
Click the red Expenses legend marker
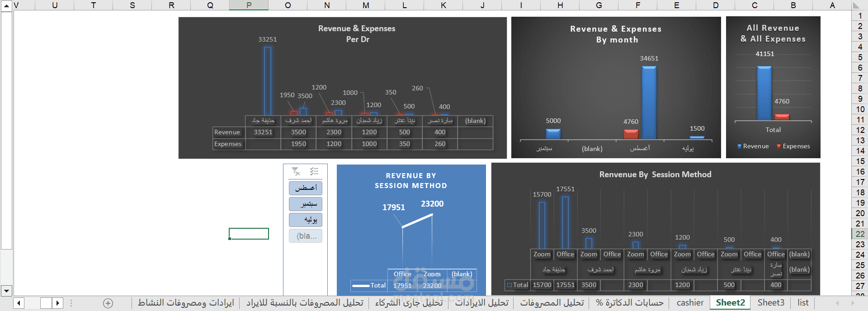coord(779,146)
